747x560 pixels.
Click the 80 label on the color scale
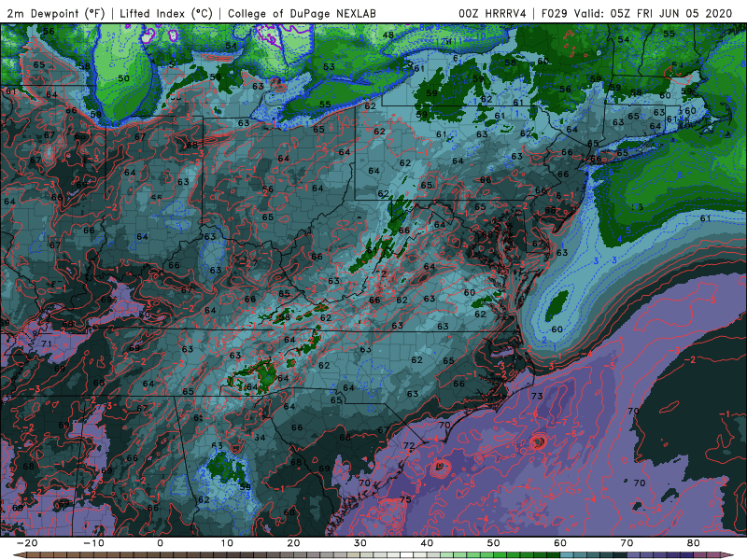pos(694,543)
